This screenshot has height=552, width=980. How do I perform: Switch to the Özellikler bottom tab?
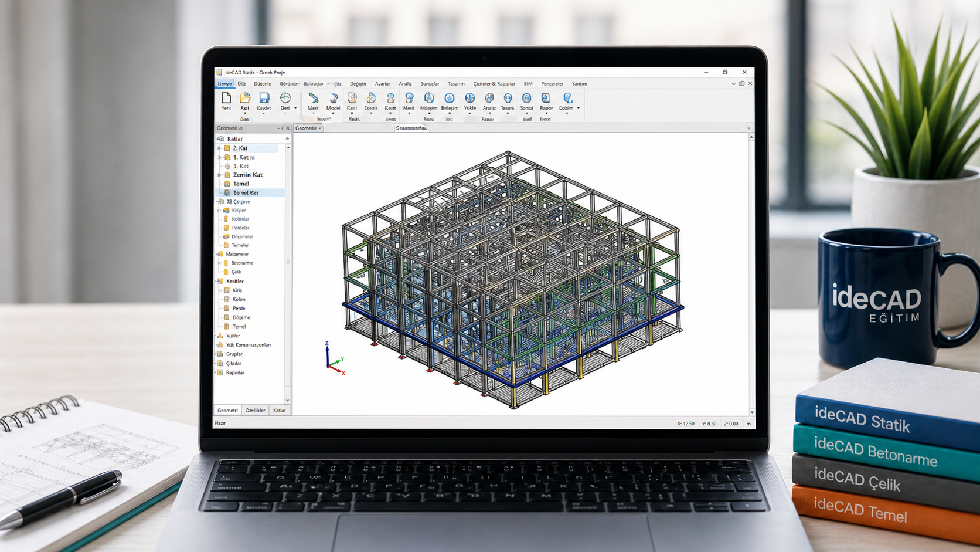(x=255, y=411)
